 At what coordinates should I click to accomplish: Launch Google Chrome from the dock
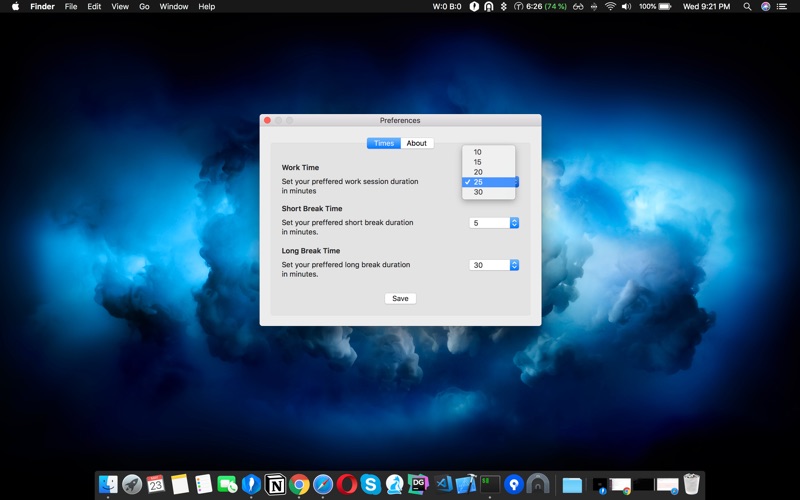click(x=299, y=485)
